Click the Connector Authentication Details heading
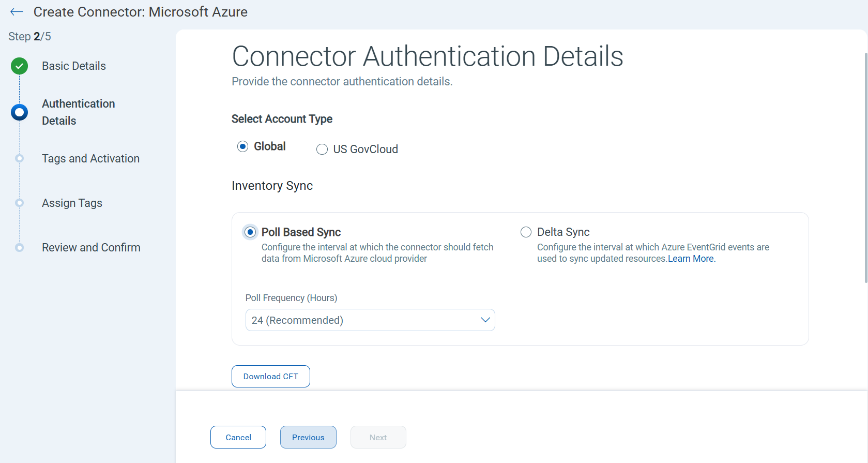 click(x=428, y=56)
